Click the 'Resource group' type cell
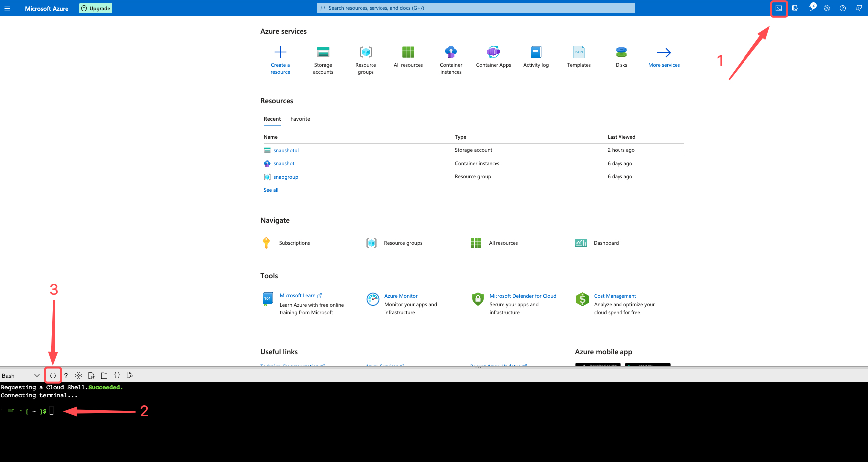 pyautogui.click(x=473, y=176)
